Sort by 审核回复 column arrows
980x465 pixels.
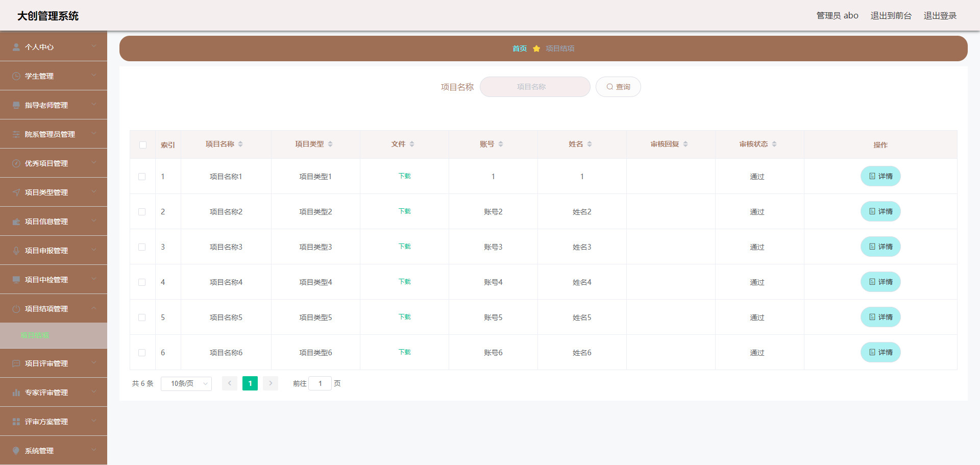pos(685,144)
